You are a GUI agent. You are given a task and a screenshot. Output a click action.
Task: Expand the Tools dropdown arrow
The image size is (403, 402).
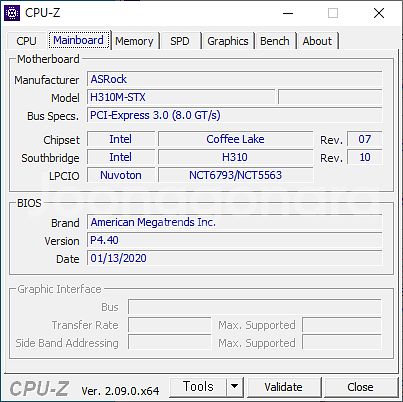point(235,387)
